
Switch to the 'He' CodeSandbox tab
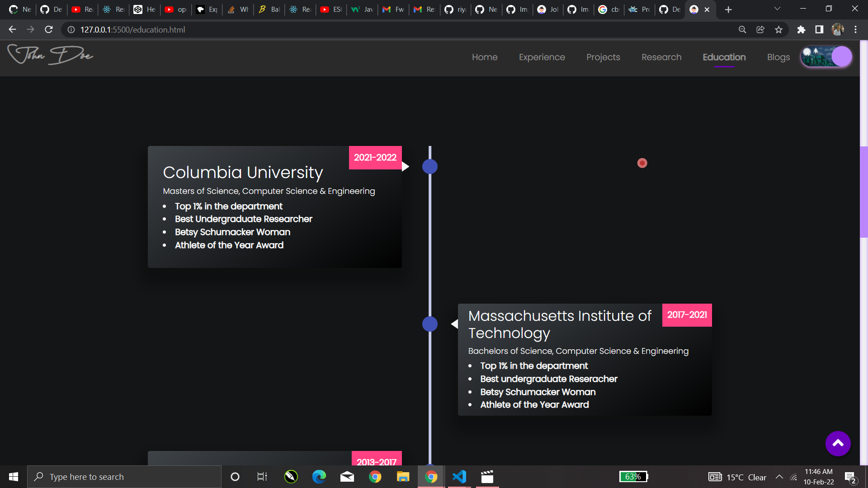[145, 9]
